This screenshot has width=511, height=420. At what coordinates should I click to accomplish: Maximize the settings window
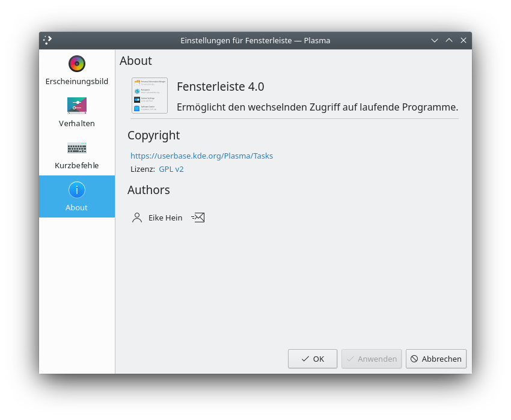[449, 40]
